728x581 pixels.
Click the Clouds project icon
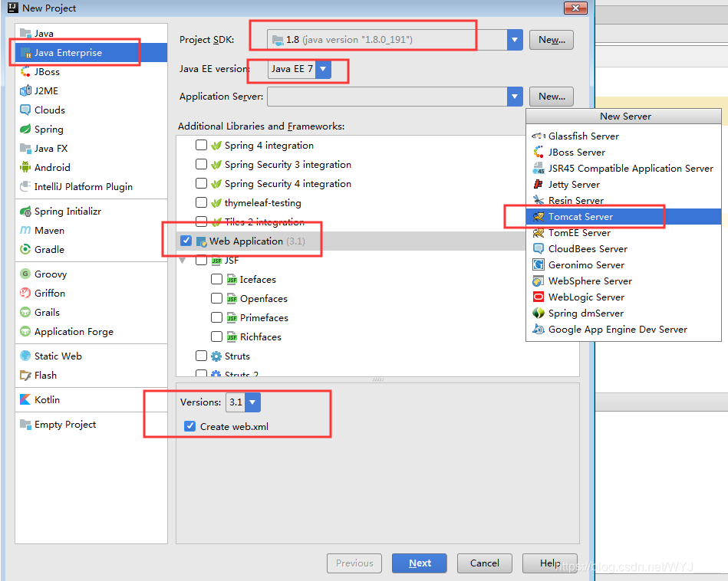25,110
